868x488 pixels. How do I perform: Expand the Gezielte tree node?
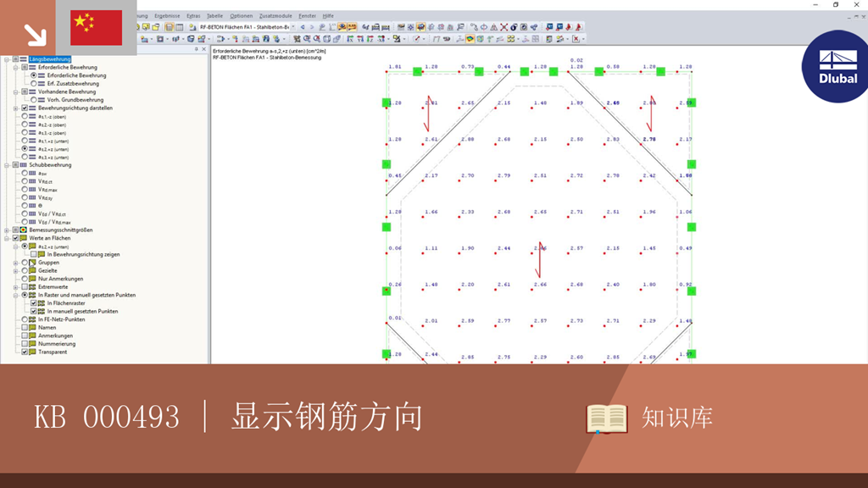15,270
